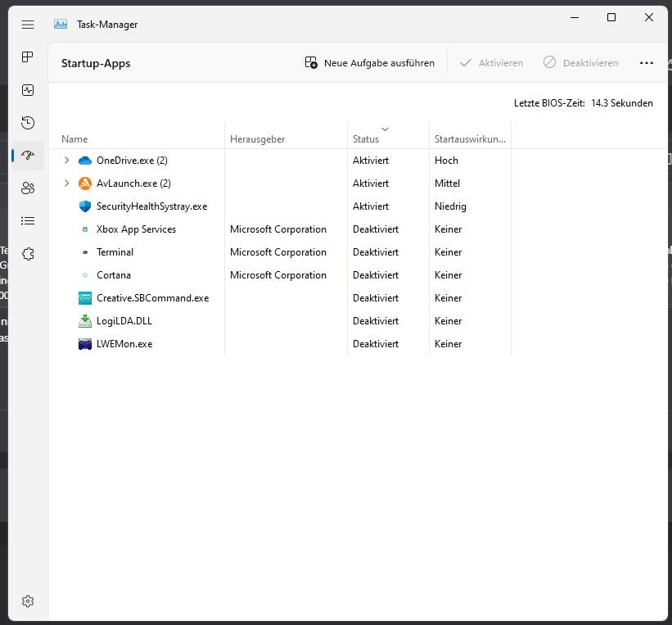Click Deaktiviert status in LWEMon.exe row

point(376,344)
